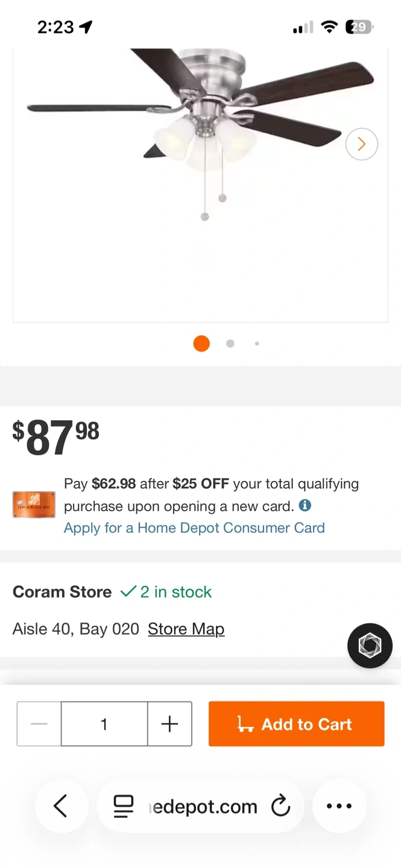This screenshot has height=868, width=401.
Task: Tap the homedepot.com address bar
Action: click(x=203, y=807)
